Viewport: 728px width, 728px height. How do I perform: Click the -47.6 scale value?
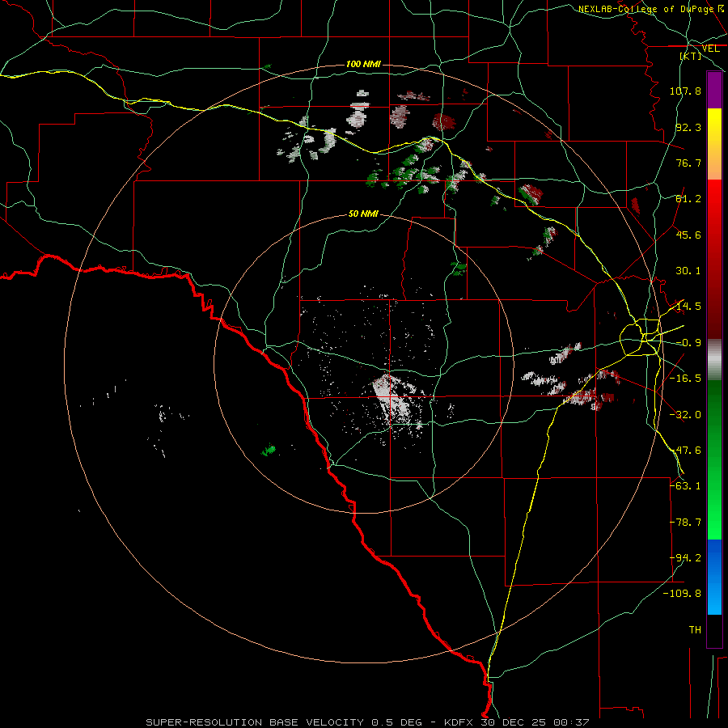[x=685, y=451]
